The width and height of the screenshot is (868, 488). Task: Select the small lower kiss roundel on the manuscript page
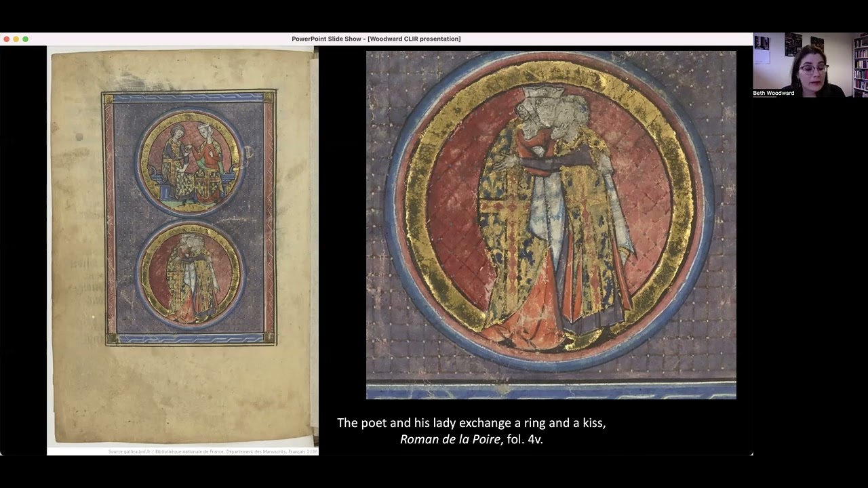191,276
